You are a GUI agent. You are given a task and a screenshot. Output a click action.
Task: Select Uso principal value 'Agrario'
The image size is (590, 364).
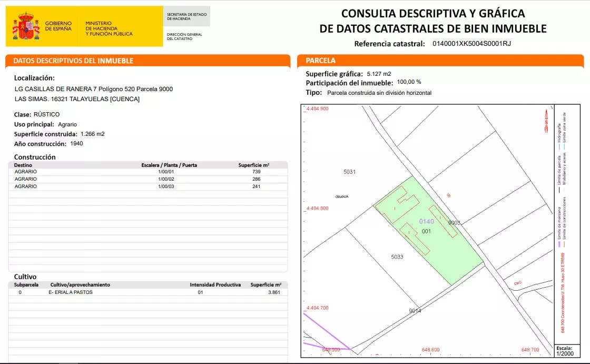[x=67, y=125]
